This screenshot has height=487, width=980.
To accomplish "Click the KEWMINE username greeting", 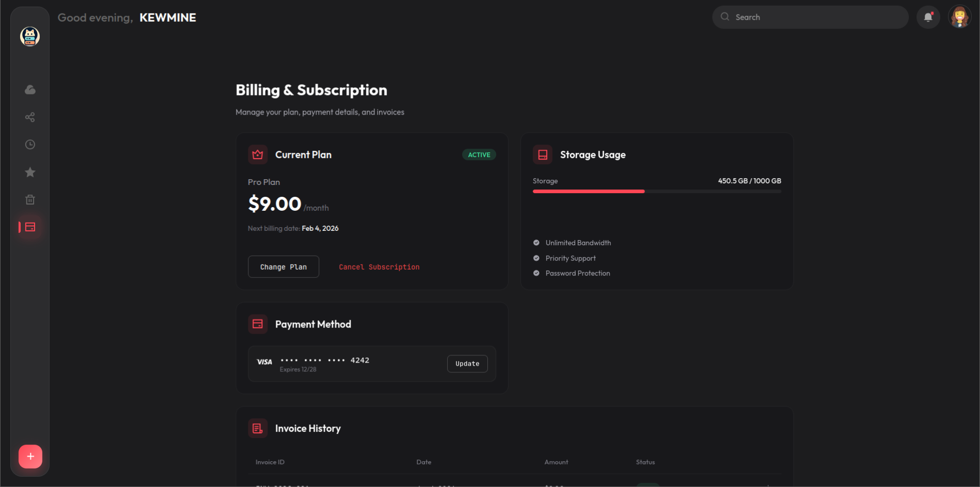I will [x=168, y=18].
